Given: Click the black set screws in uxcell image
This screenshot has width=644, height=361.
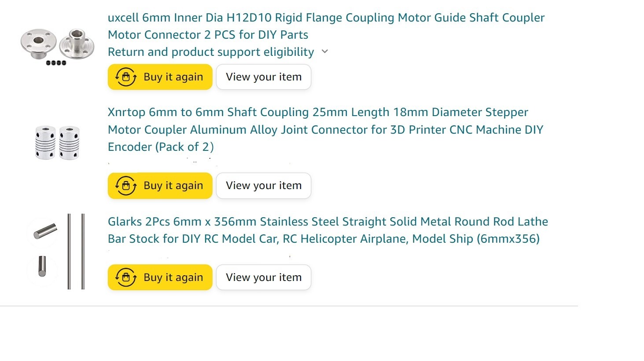Looking at the screenshot, I should pyautogui.click(x=56, y=63).
